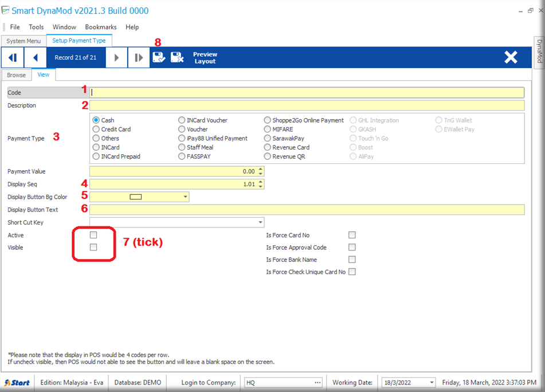The image size is (545, 392).
Task: Expand Display Button Bg Color dropdown
Action: point(186,197)
